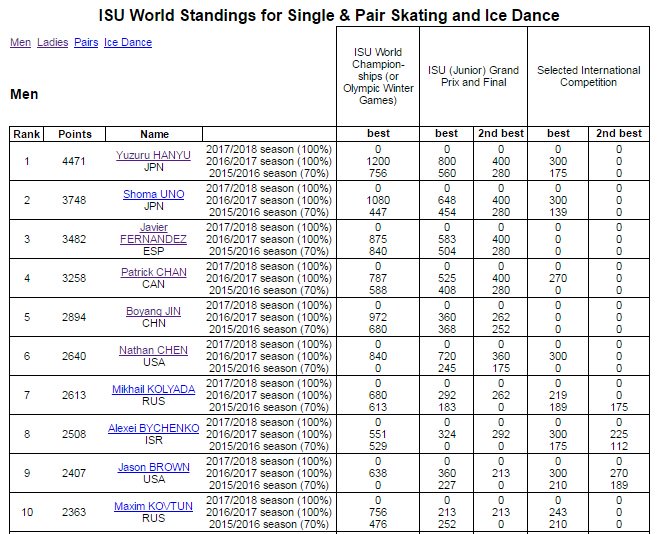Open Yuzuru HANYU's skater profile
The height and width of the screenshot is (534, 661).
(x=154, y=155)
